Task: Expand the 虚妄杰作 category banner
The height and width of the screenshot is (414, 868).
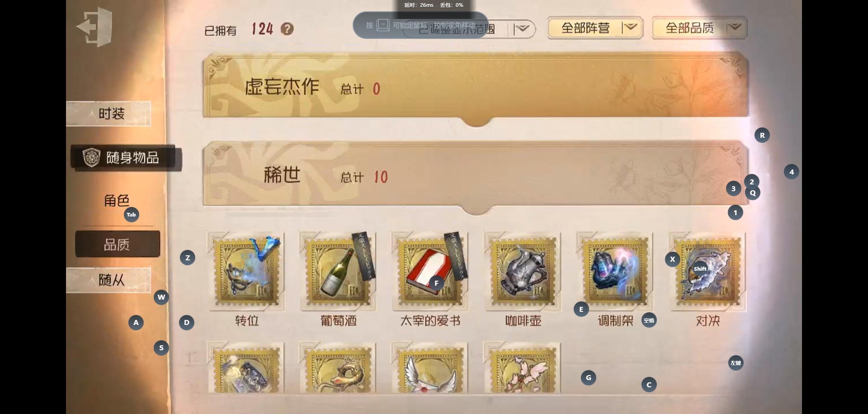Action: [476, 87]
